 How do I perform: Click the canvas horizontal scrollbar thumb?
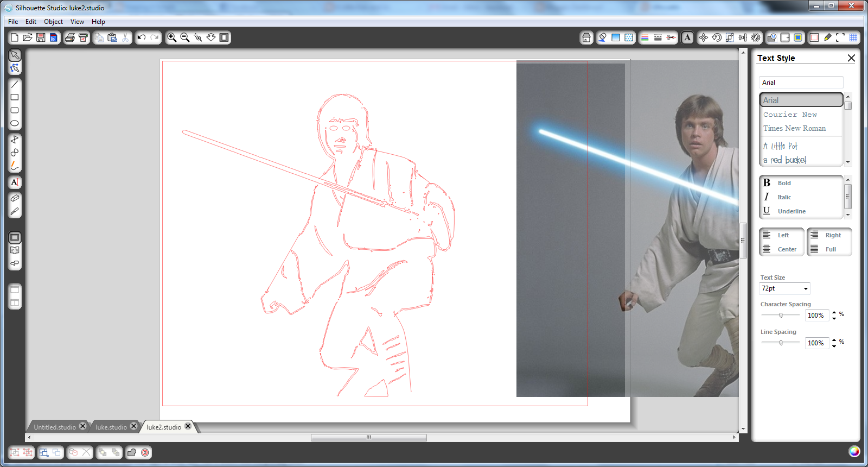[x=369, y=437]
